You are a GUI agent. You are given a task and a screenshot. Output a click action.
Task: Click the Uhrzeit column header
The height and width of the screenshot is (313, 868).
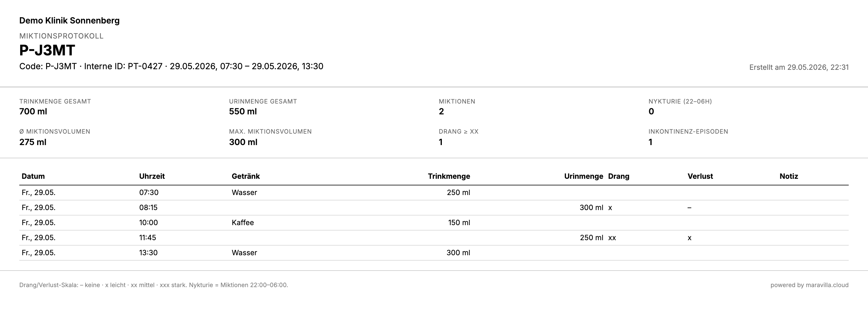(152, 176)
